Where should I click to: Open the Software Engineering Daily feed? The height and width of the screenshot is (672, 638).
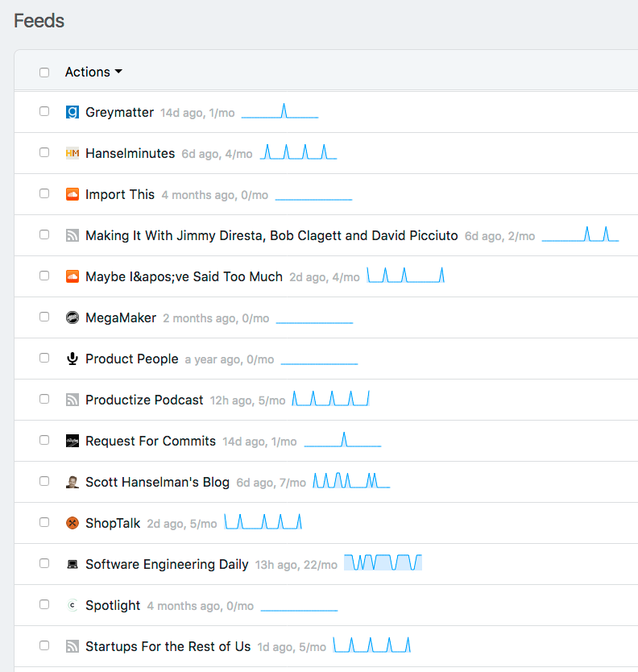pyautogui.click(x=167, y=564)
